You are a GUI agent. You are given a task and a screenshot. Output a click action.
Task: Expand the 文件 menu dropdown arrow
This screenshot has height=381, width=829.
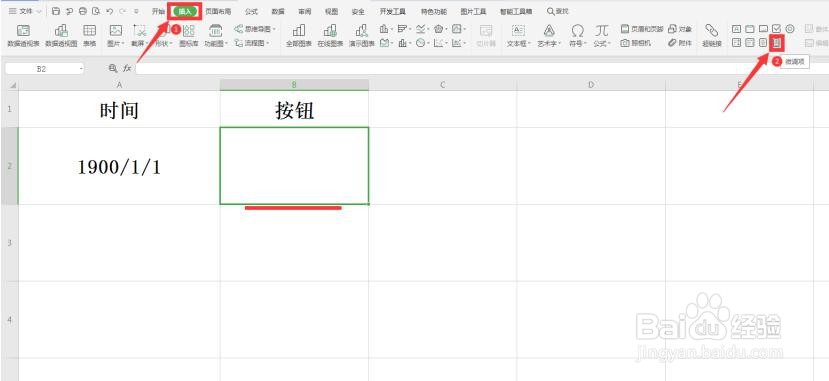coord(39,11)
